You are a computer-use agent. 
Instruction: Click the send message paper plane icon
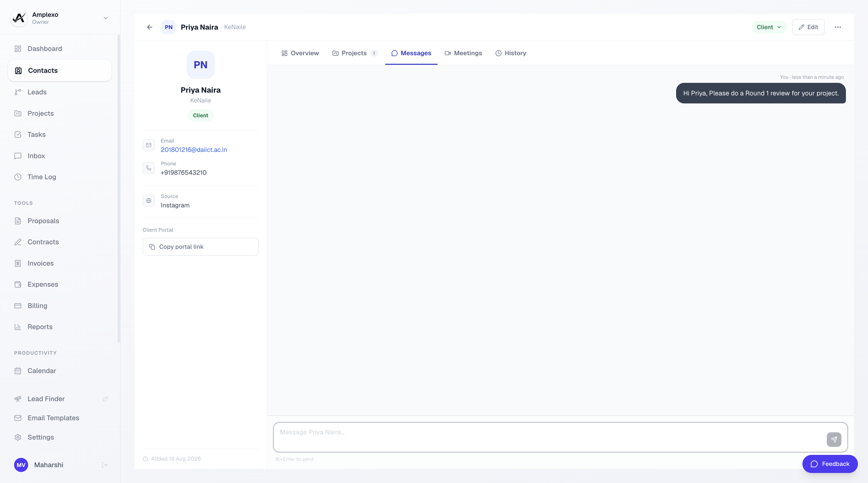834,439
